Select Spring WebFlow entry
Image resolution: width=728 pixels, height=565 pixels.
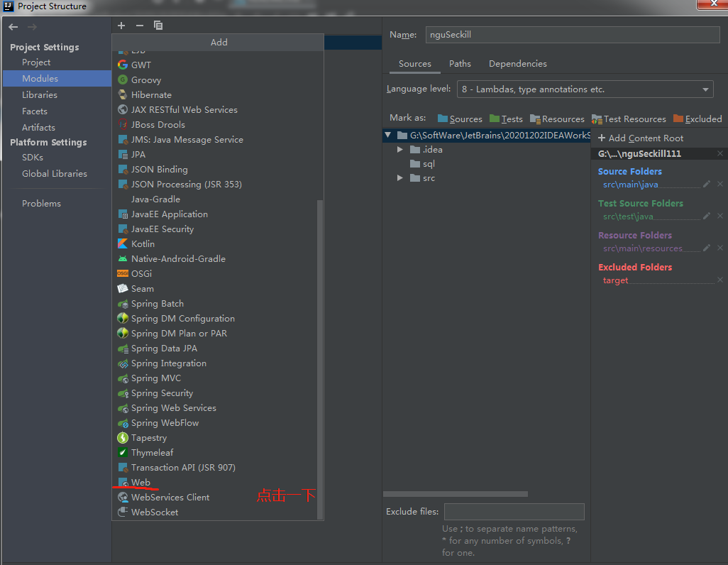tap(218, 423)
